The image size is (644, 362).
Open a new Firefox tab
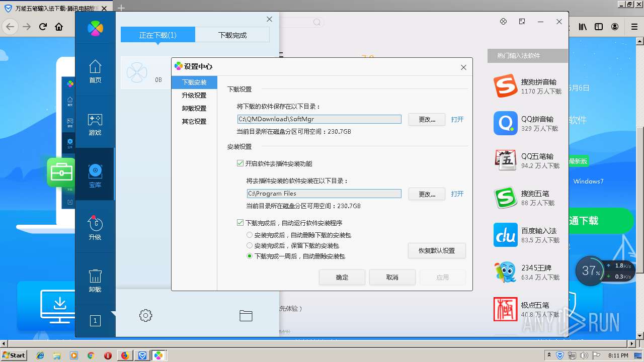click(x=121, y=9)
